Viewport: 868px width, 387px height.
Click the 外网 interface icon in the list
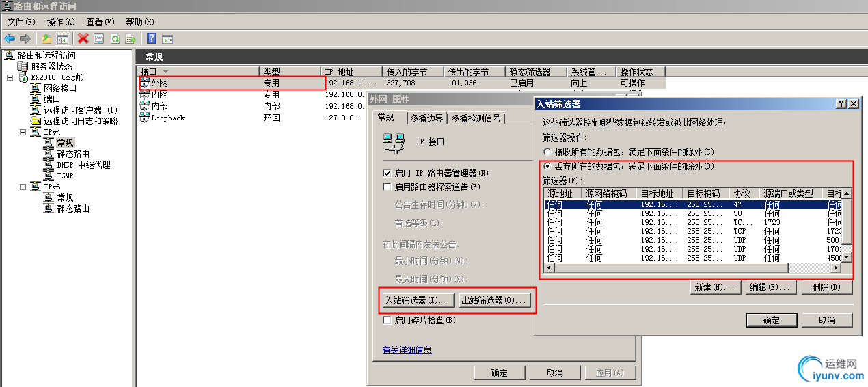click(x=145, y=83)
